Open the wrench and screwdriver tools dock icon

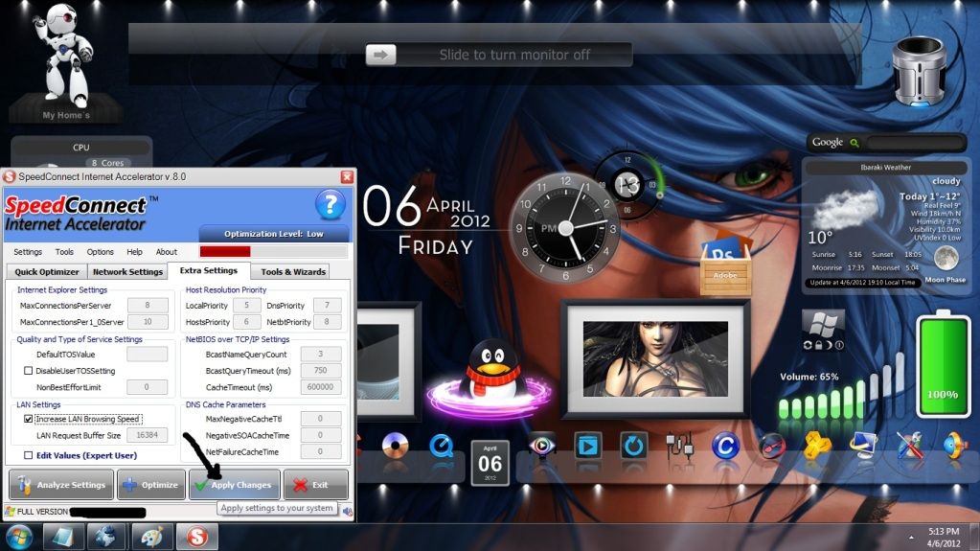click(x=910, y=446)
